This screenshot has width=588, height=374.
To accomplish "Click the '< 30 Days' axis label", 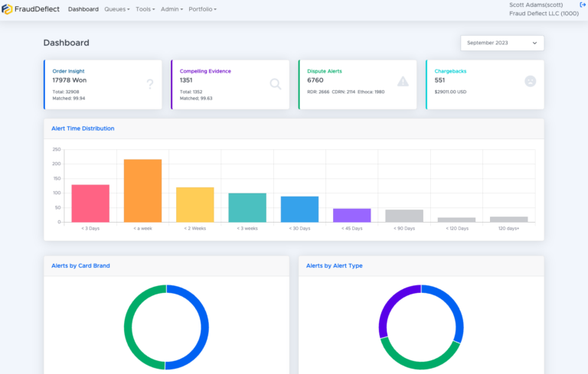I will (x=299, y=228).
